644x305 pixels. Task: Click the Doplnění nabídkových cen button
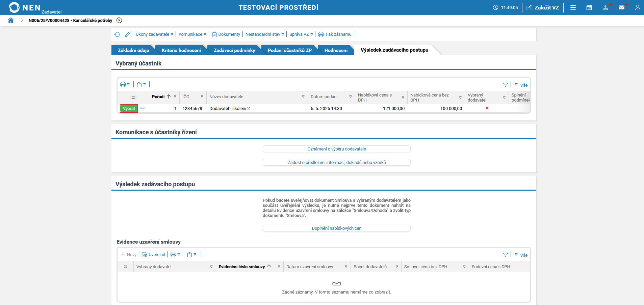[x=337, y=228]
